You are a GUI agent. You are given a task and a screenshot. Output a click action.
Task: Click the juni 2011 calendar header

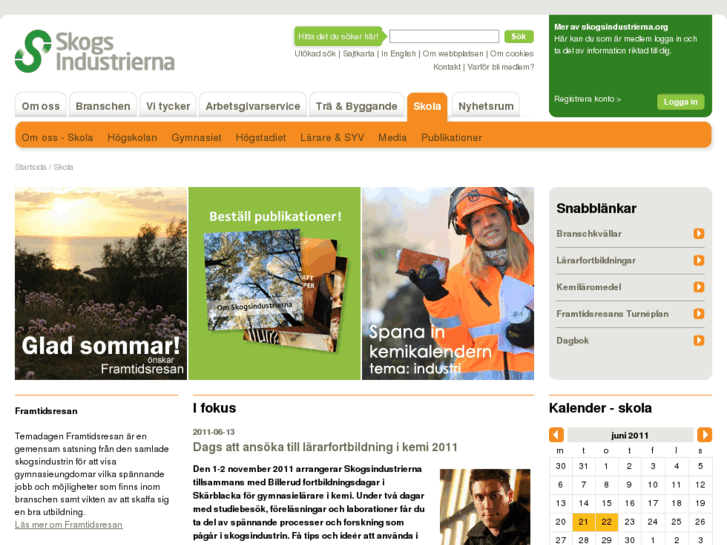click(x=630, y=435)
